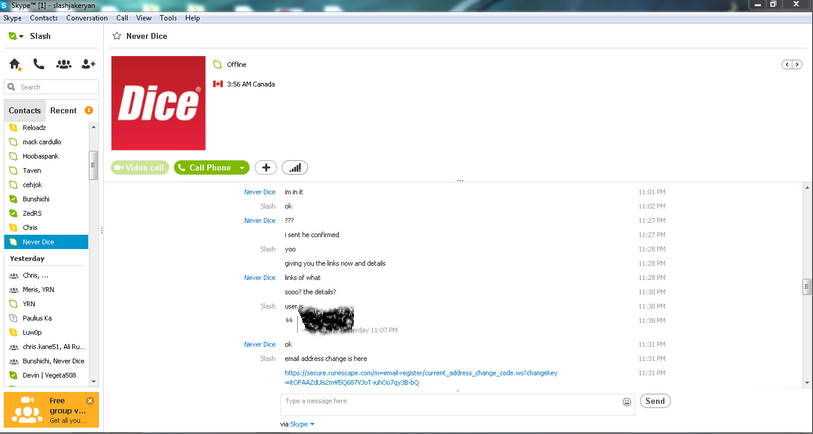Screen dimensions: 813x434
Task: Click sender name Never Dice at 11:01 PM
Action: 260,192
